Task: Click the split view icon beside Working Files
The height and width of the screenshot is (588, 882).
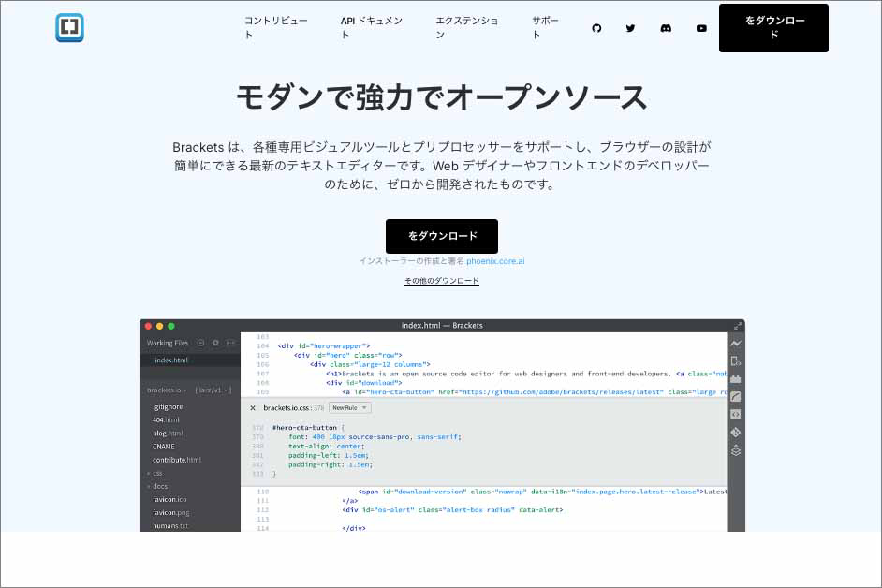Action: click(229, 344)
